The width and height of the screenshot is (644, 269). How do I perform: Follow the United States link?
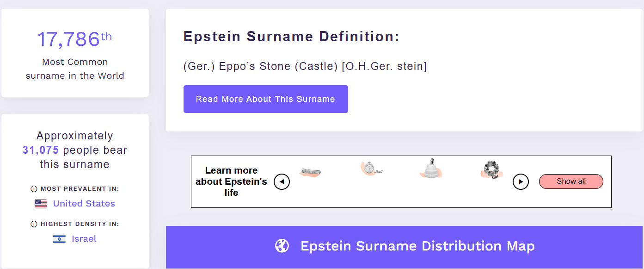(x=84, y=204)
